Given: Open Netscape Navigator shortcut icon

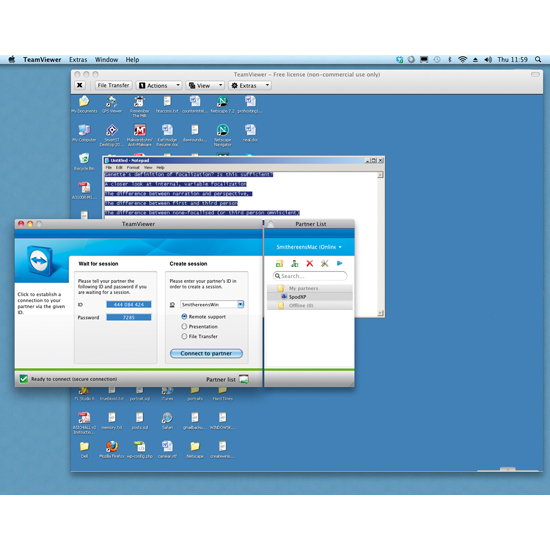Looking at the screenshot, I should tap(222, 135).
